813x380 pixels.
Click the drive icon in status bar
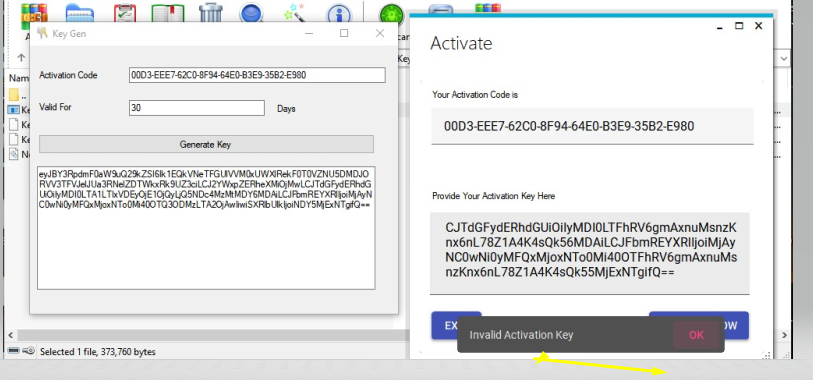pos(13,351)
